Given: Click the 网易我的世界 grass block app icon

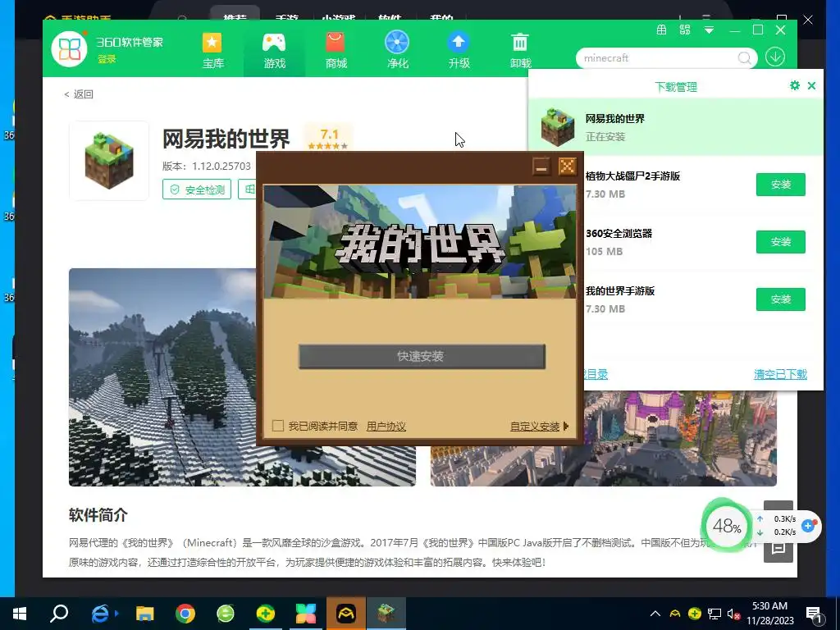Looking at the screenshot, I should click(109, 161).
